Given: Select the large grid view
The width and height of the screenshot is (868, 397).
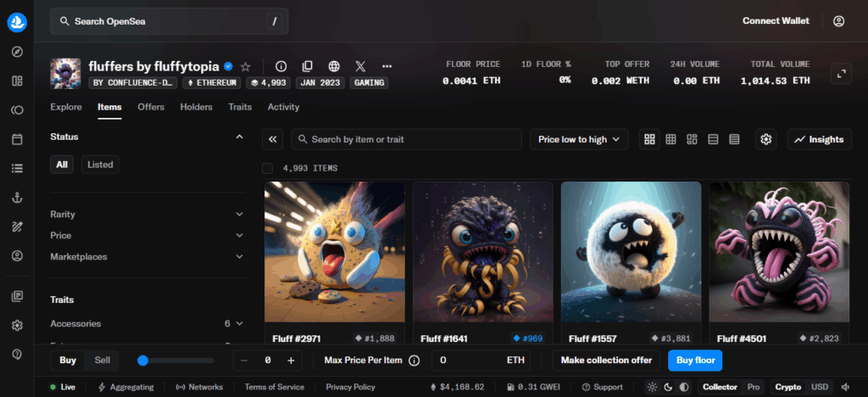Looking at the screenshot, I should pyautogui.click(x=650, y=139).
